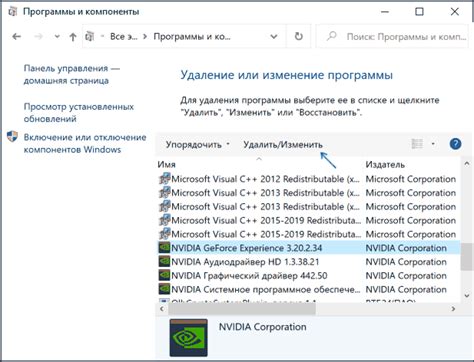Click the horizontal scrollbar thumb
Screen dimensions: 474x362
(x=242, y=309)
